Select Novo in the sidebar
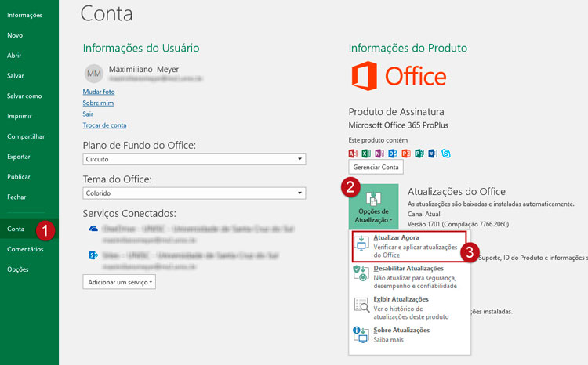588x365 pixels. [x=15, y=35]
